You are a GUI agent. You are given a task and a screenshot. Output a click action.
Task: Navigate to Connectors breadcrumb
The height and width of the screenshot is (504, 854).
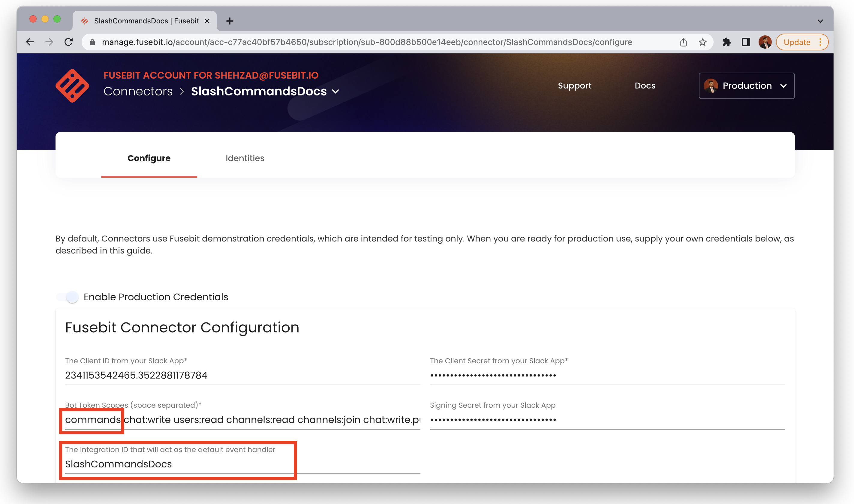[x=138, y=91]
